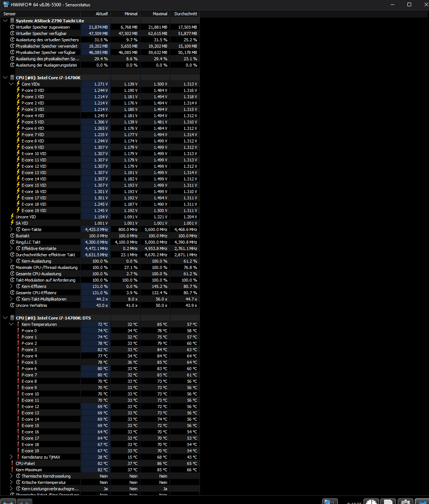The height and width of the screenshot is (504, 429).
Task: Click clock icon of Auslastung der Auslagerungsdatei
Action: point(12,65)
